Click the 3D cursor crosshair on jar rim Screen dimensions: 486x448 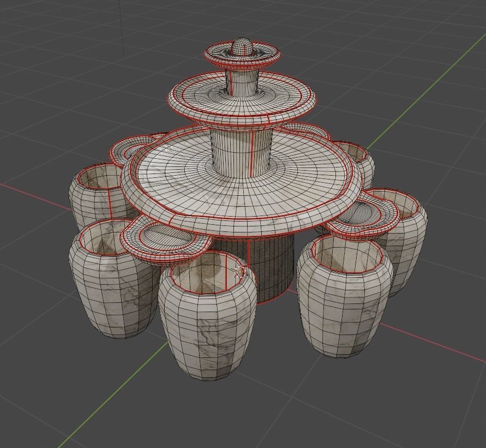239,271
